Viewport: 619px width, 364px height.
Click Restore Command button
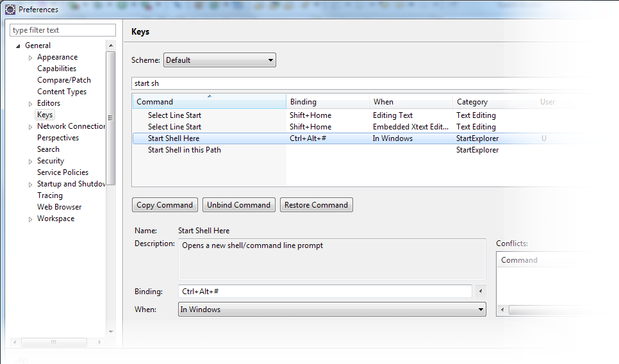[316, 205]
